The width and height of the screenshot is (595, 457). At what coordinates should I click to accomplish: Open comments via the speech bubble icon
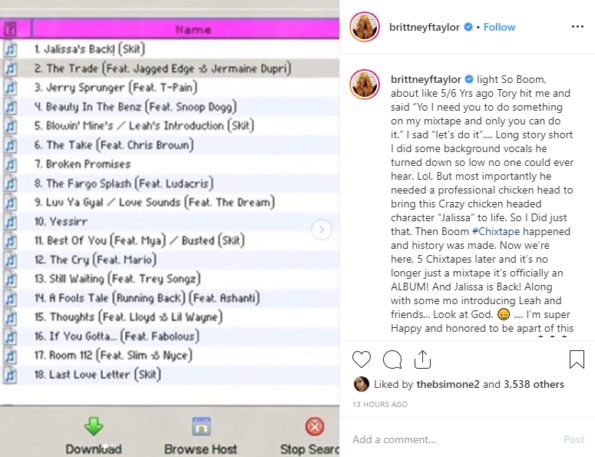pyautogui.click(x=392, y=359)
